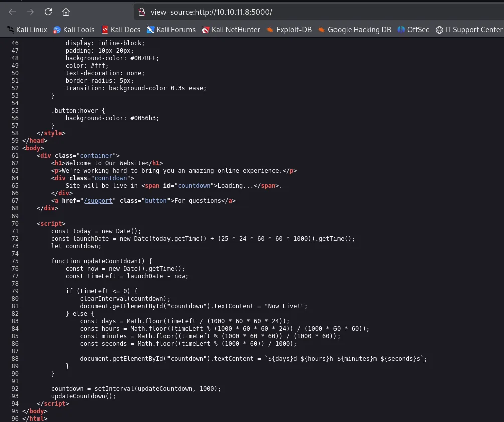Image resolution: width=504 pixels, height=422 pixels.
Task: Click the browser back arrow
Action: point(12,12)
